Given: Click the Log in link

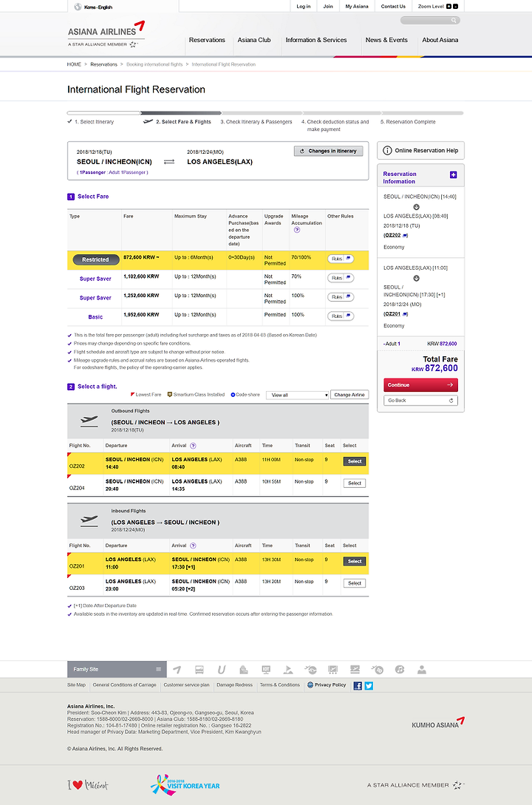Looking at the screenshot, I should coord(304,7).
